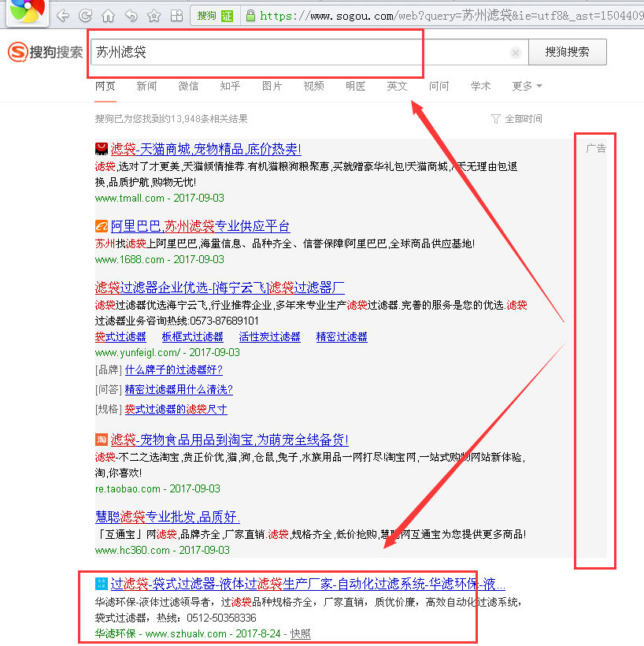Switch to the 新闻 tab
644x646 pixels.
pyautogui.click(x=146, y=86)
